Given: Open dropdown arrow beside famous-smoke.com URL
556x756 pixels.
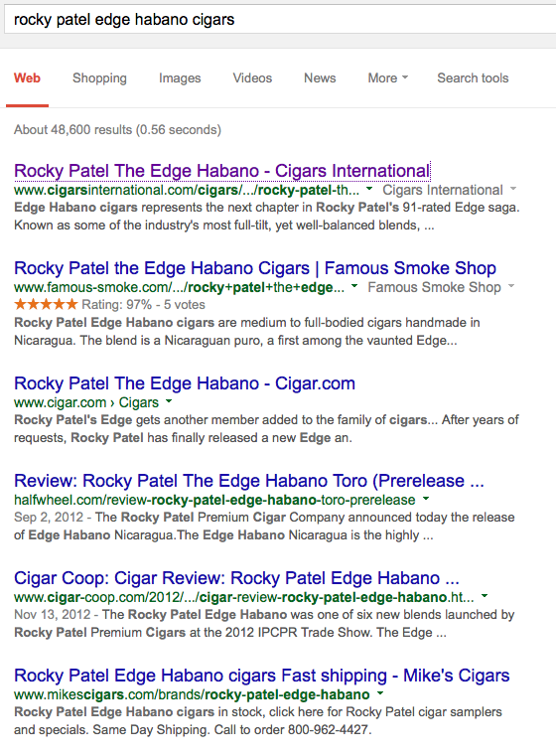Looking at the screenshot, I should tap(354, 286).
